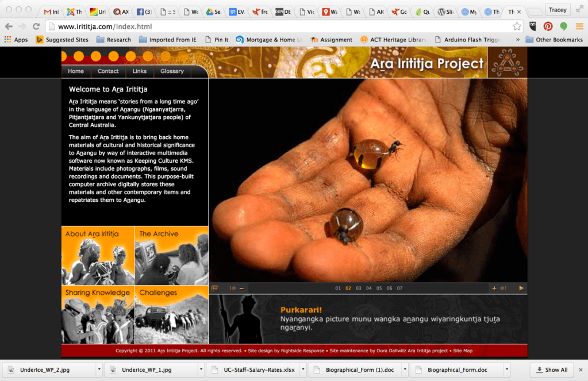This screenshot has height=381, width=588.
Task: Toggle slideshow thumbnail grid view
Action: click(215, 288)
